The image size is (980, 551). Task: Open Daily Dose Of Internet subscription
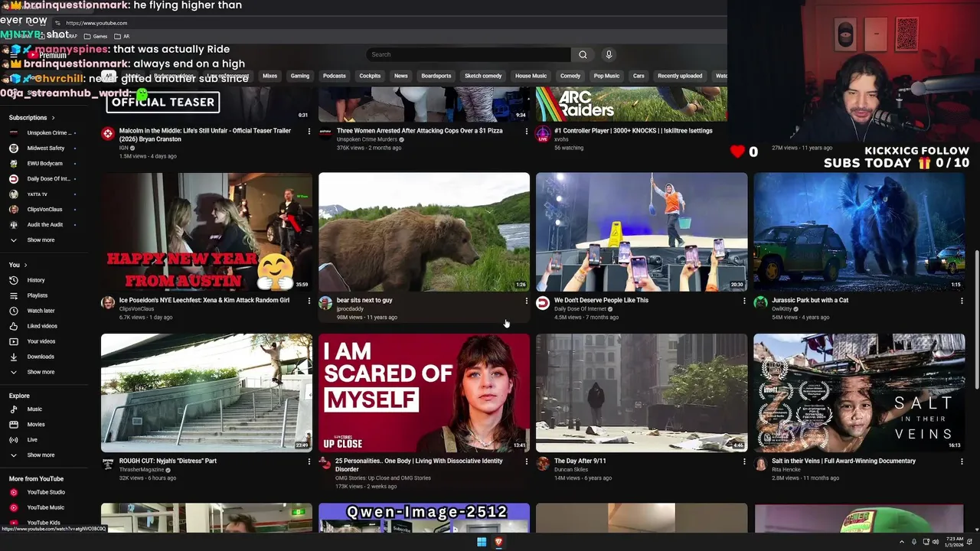47,179
